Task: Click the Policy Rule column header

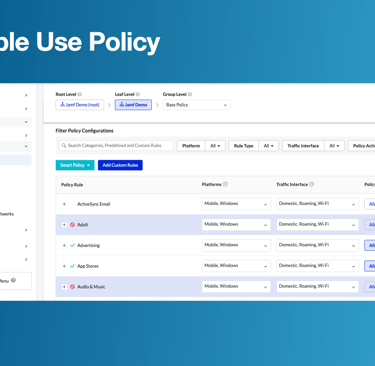Action: pyautogui.click(x=72, y=185)
